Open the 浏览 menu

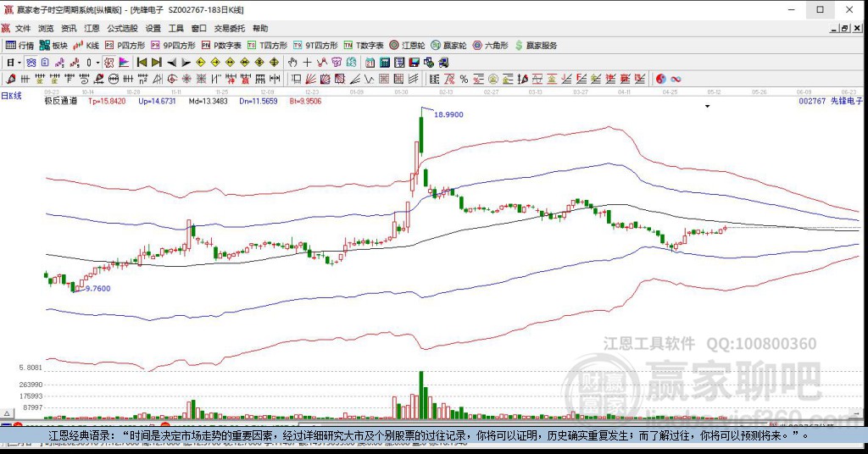point(46,28)
